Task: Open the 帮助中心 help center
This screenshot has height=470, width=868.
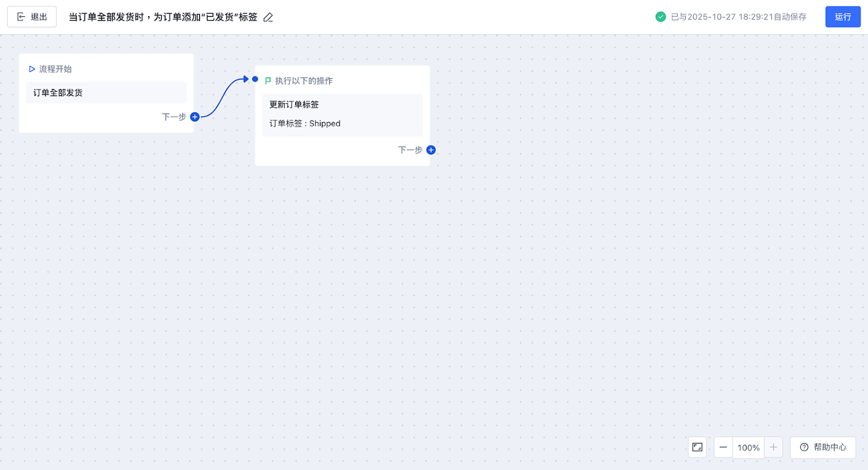Action: (823, 447)
